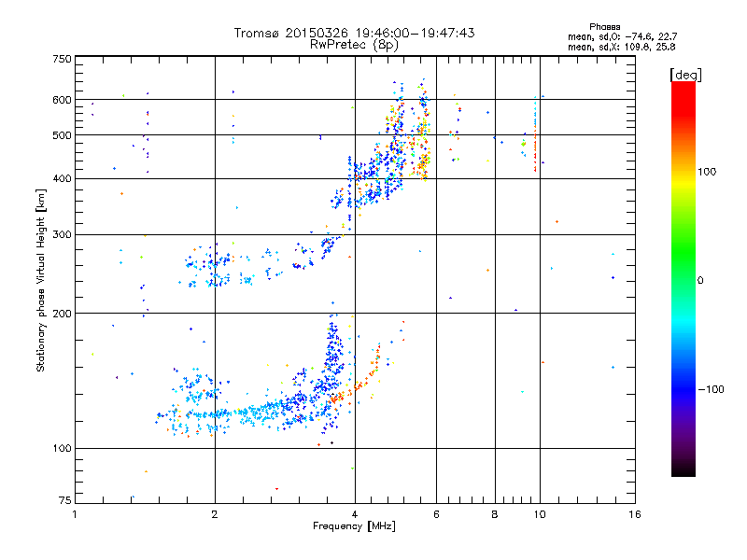The image size is (747, 560).
Task: Click the y-axis tick label '750'
Action: (62, 59)
